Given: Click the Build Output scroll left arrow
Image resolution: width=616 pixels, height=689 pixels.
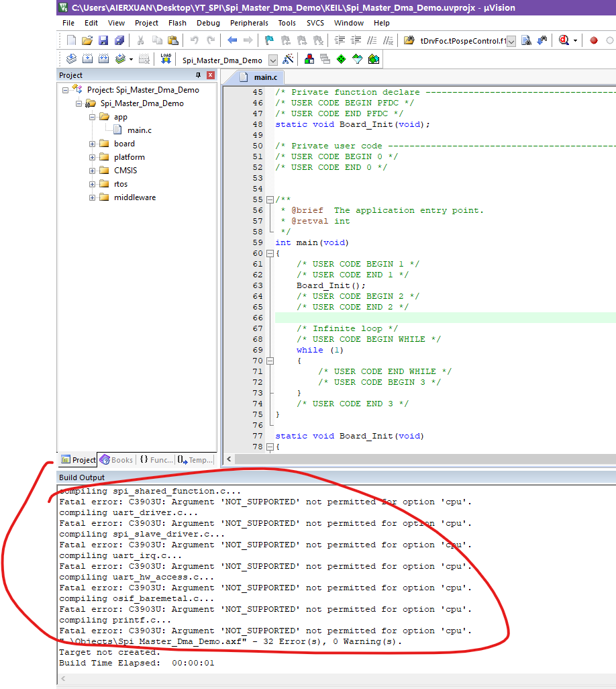Looking at the screenshot, I should (x=63, y=678).
